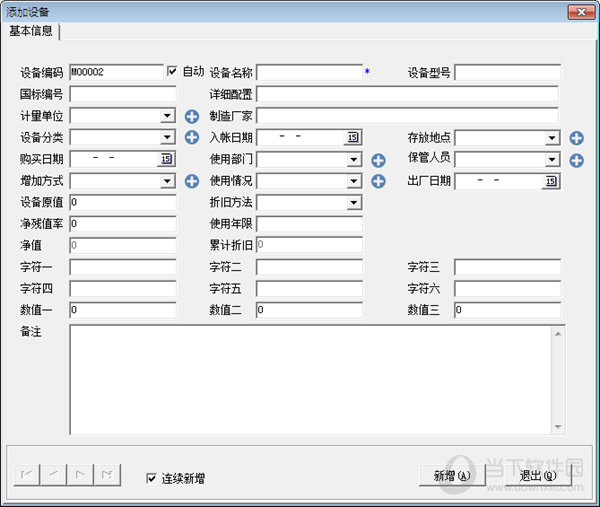Open calendar picker for 出厂日期
This screenshot has height=507, width=600.
point(551,181)
